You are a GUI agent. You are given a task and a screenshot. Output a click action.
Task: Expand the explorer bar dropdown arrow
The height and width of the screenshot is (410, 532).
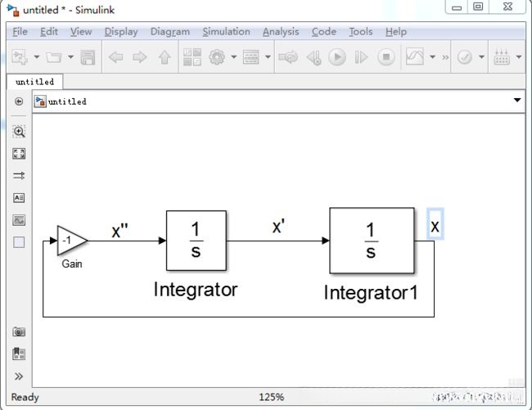coord(517,101)
